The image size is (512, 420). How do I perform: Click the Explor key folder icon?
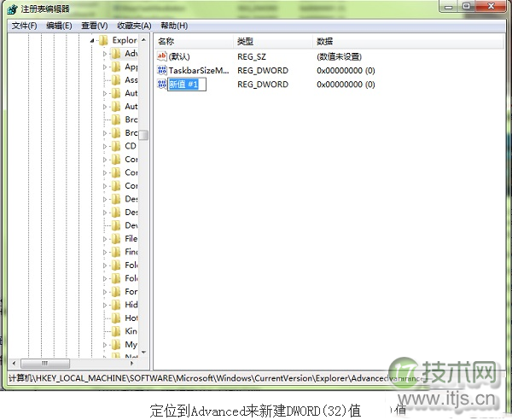[103, 40]
